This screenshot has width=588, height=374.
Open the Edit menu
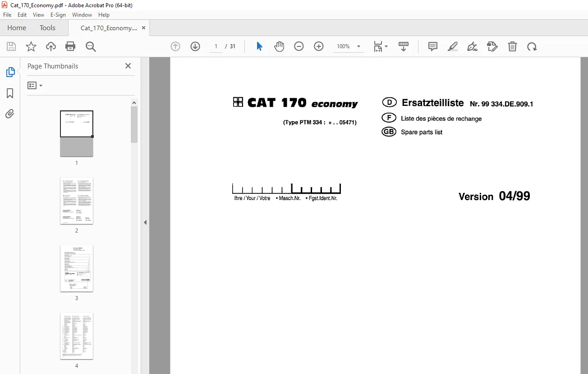click(22, 15)
